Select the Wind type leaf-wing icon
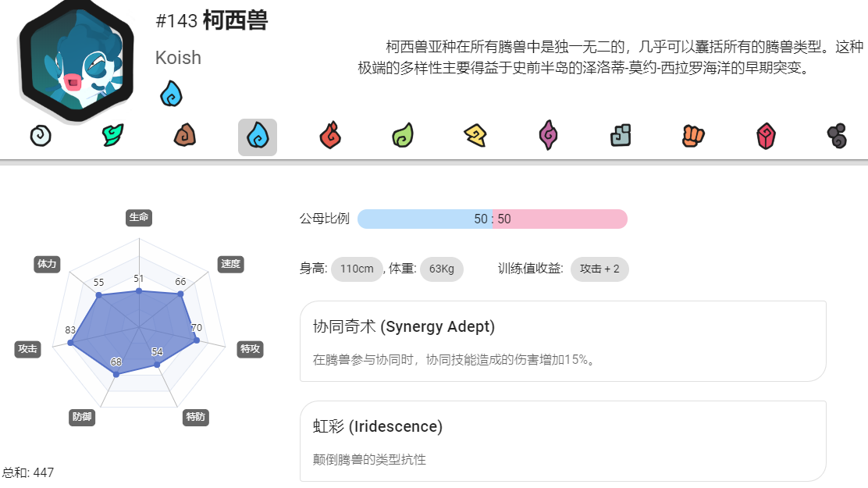This screenshot has width=868, height=488. [113, 136]
